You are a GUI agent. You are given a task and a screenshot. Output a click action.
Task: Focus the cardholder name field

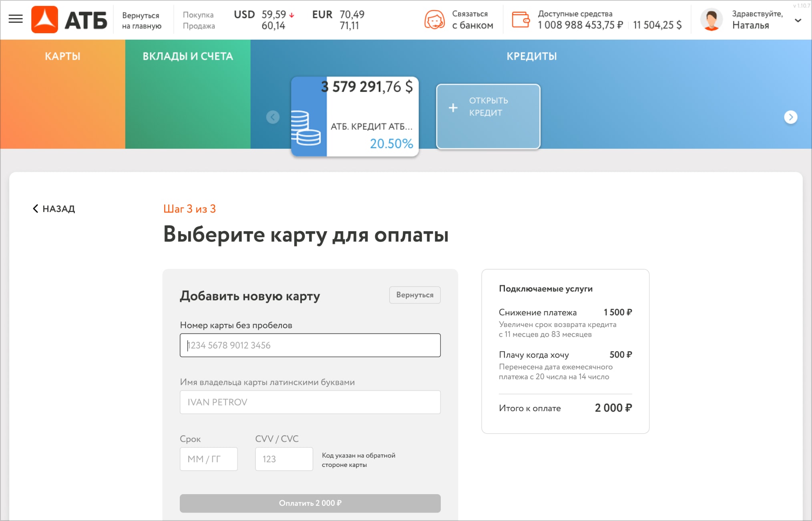310,402
